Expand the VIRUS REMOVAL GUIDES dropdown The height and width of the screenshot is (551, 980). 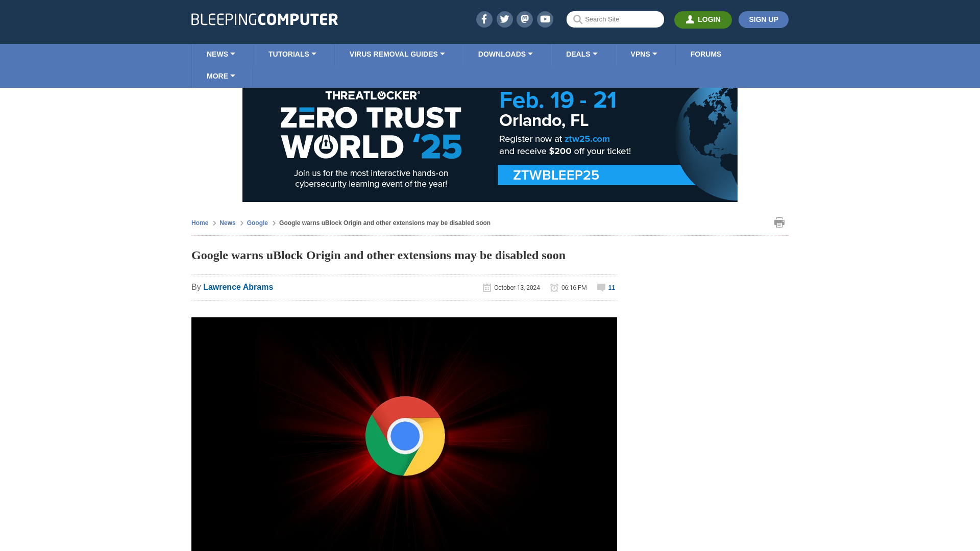[x=397, y=54]
